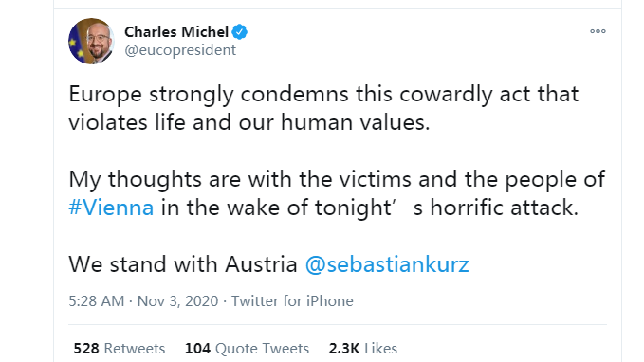Click the blue verified badge
The width and height of the screenshot is (644, 362).
click(x=239, y=32)
